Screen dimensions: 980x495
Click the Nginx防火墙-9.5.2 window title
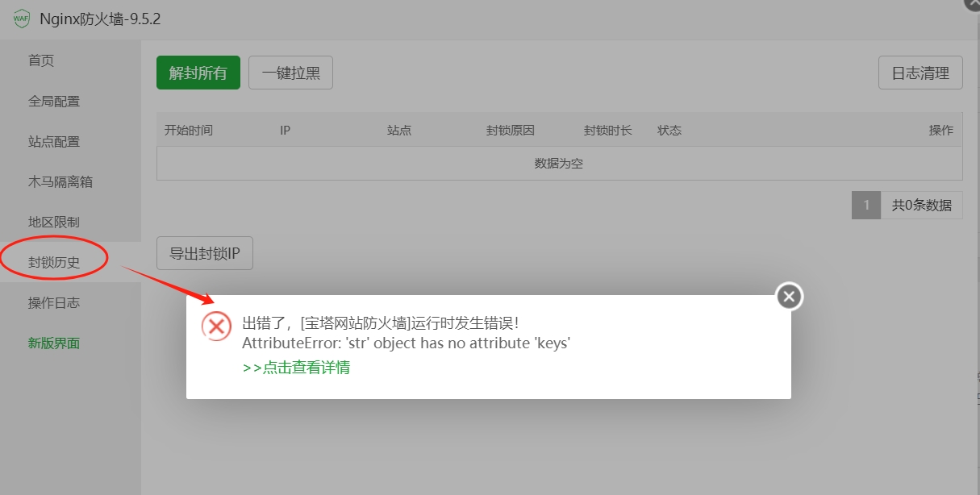[100, 19]
